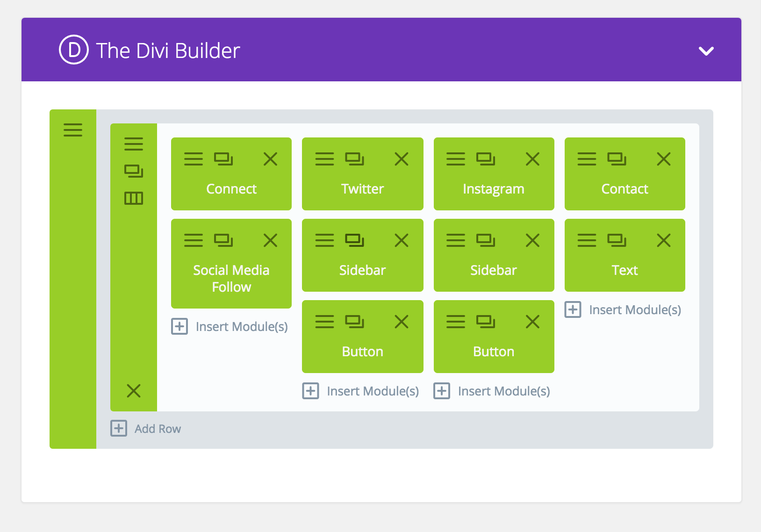The width and height of the screenshot is (761, 532).
Task: Duplicate the Contact module
Action: pos(617,159)
